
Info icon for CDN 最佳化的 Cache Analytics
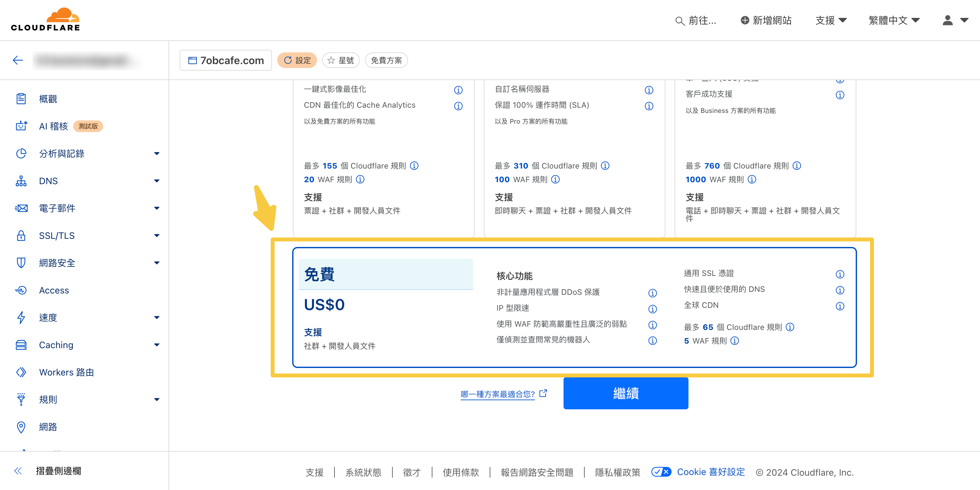point(458,106)
